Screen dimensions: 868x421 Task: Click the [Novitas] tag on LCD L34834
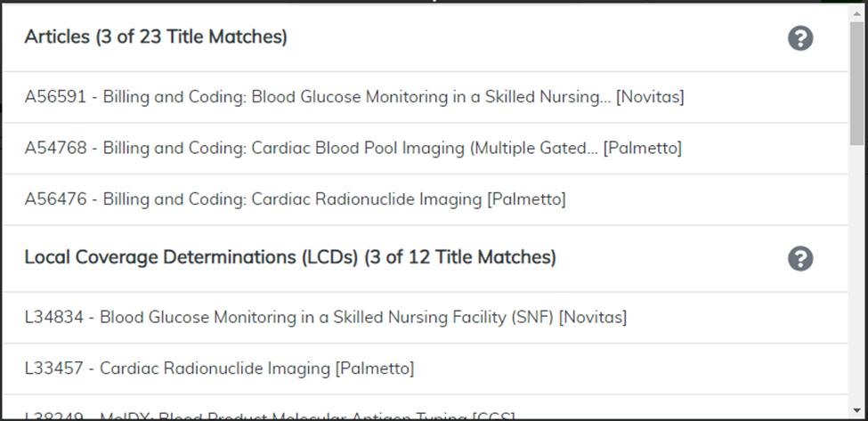click(x=592, y=317)
